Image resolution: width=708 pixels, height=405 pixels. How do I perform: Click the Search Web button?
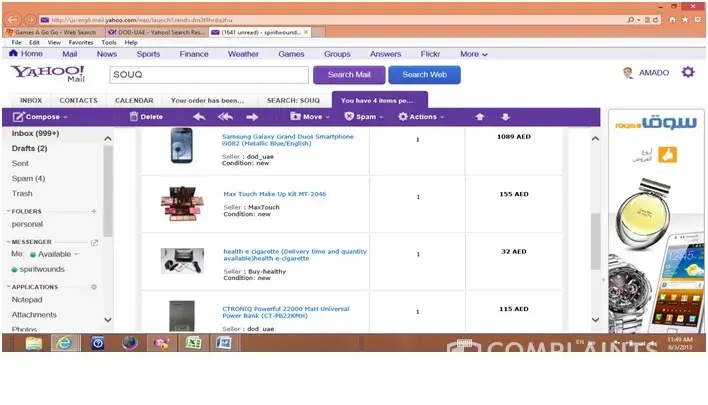point(424,74)
